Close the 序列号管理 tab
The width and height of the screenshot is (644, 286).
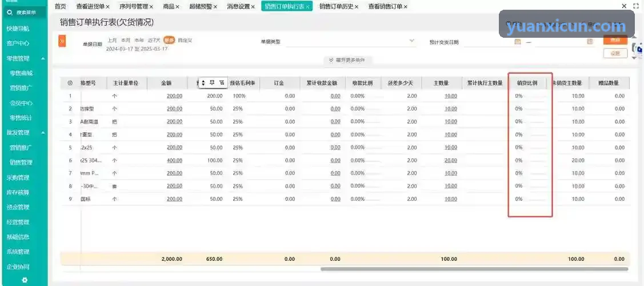(x=151, y=7)
